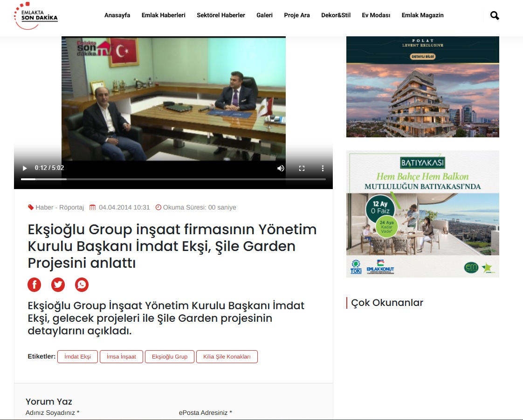
Task: Share the article via WhatsApp
Action: click(x=82, y=285)
